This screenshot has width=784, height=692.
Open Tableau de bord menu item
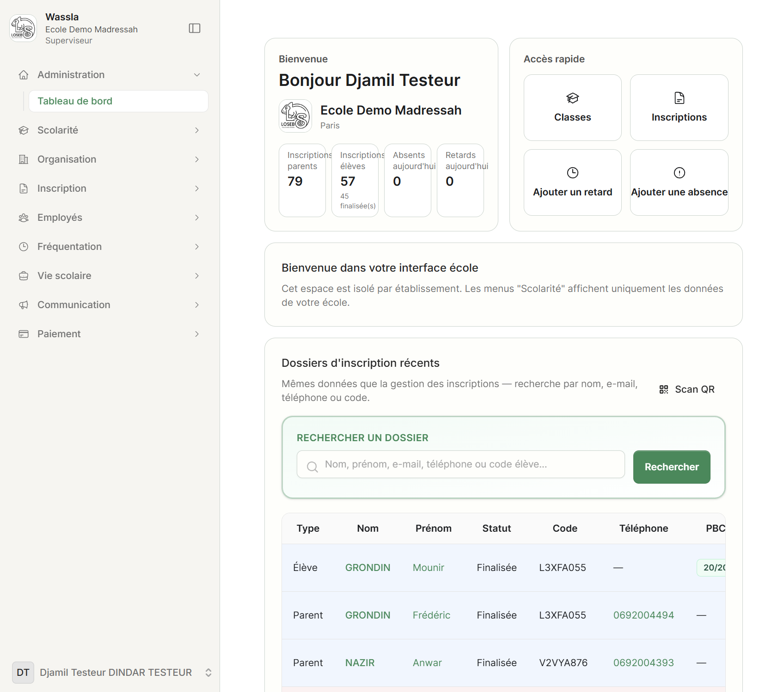pos(118,101)
